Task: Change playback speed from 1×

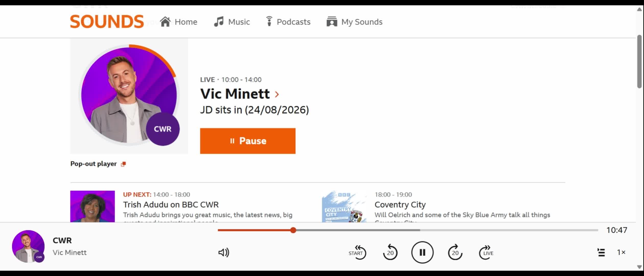Action: pos(621,252)
